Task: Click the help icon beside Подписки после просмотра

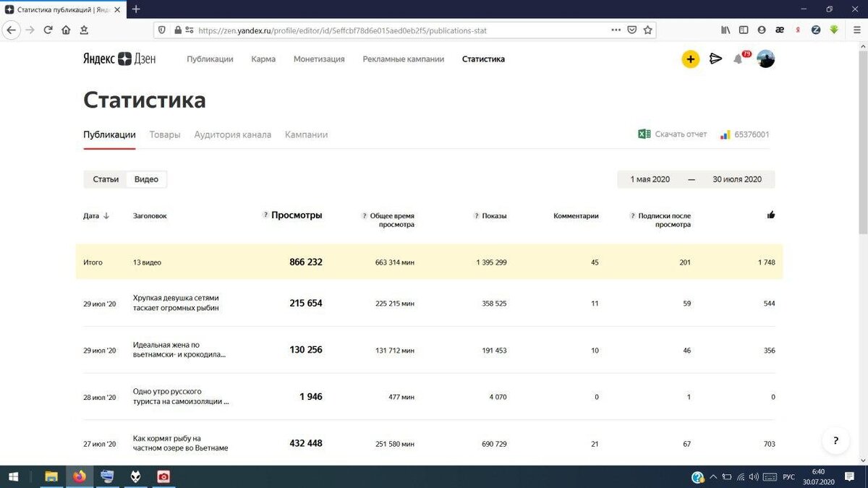Action: tap(632, 215)
